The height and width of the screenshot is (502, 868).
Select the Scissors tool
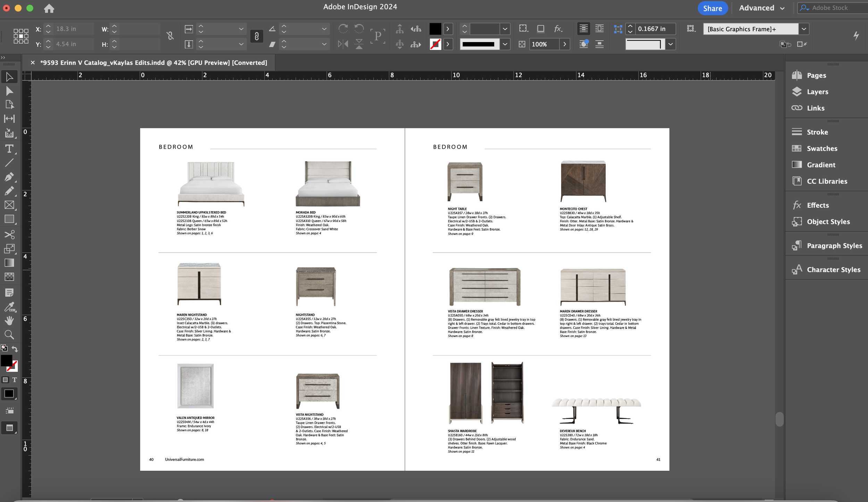point(9,234)
